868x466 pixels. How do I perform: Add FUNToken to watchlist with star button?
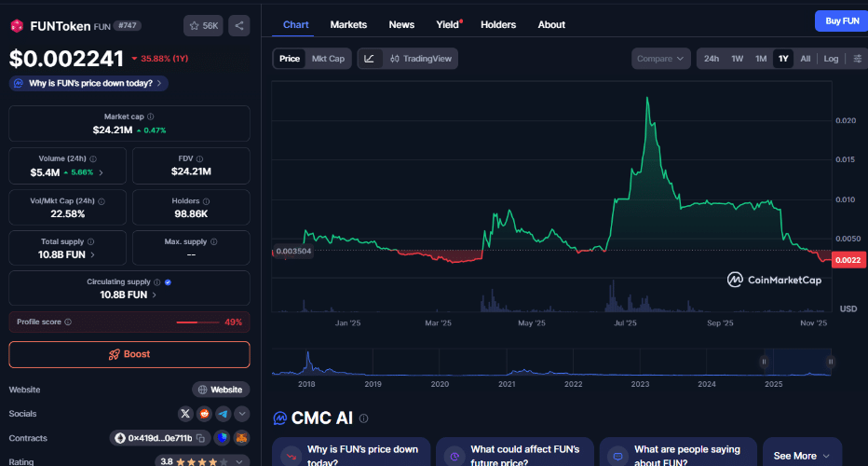[x=203, y=26]
